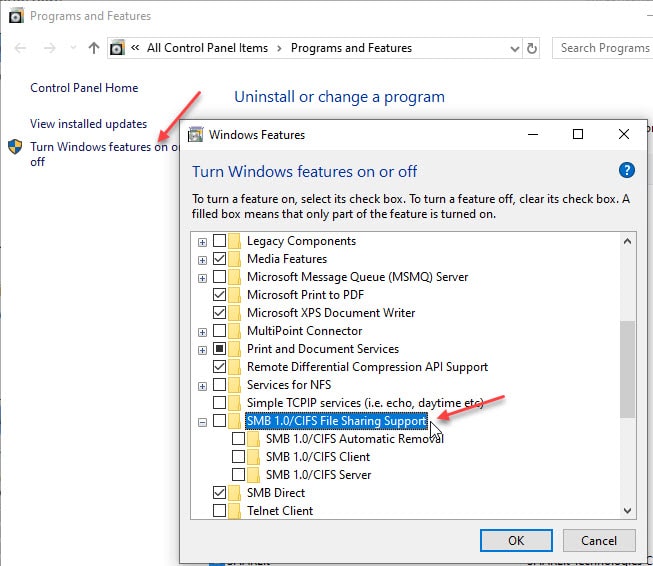Screen dimensions: 653x566
Task: Click the Programs and Features title bar icon
Action: [x=16, y=16]
